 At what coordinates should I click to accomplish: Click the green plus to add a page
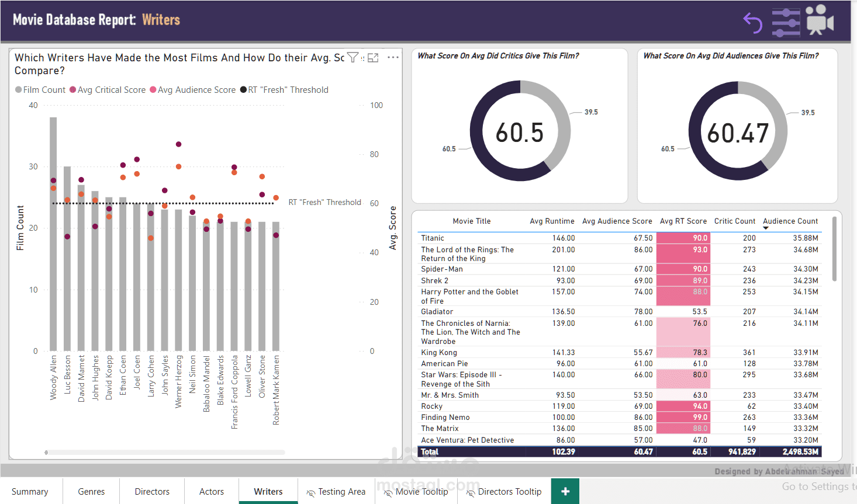coord(565,491)
